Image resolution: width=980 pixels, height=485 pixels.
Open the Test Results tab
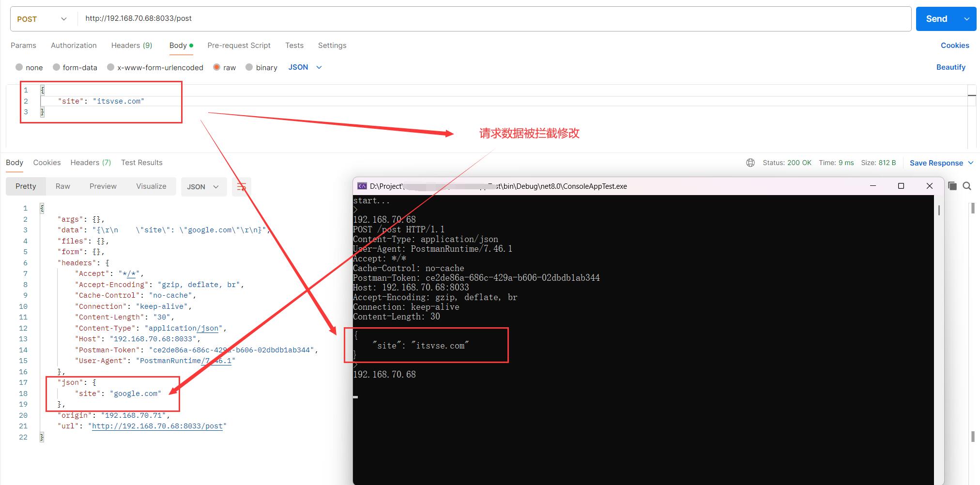pyautogui.click(x=142, y=163)
